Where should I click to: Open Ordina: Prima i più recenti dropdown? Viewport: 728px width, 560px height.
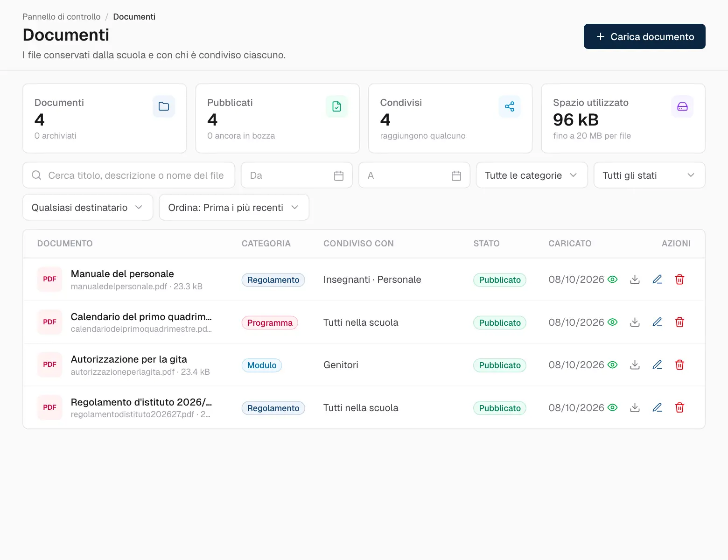234,207
